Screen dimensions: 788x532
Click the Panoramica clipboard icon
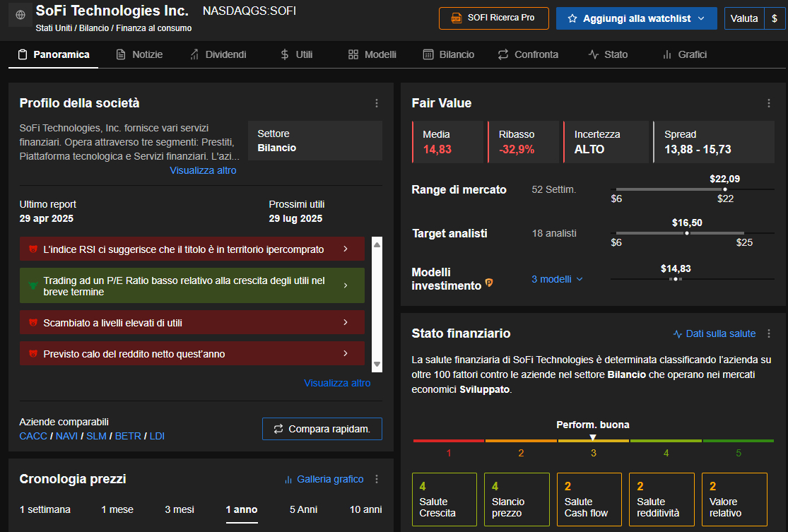tap(23, 54)
